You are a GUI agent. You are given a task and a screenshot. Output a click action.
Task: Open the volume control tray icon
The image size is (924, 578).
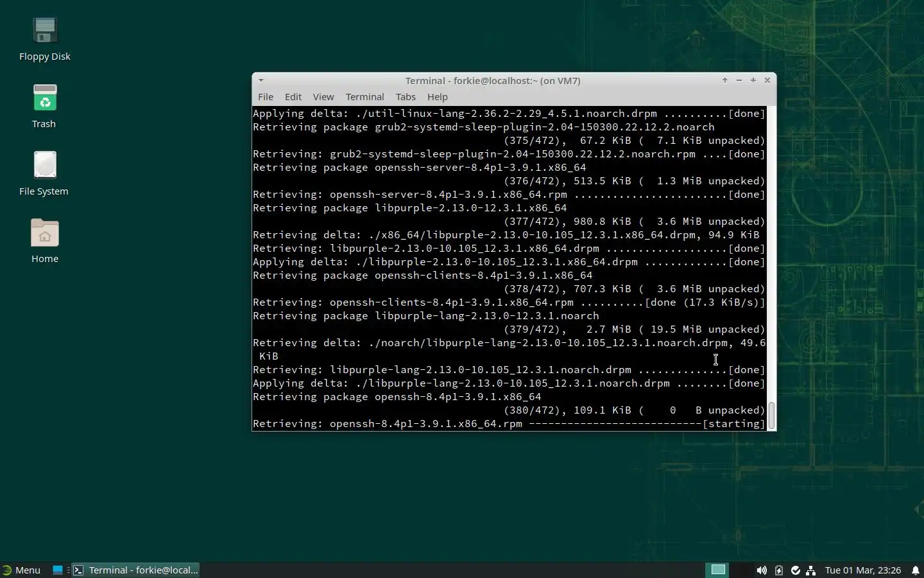762,570
